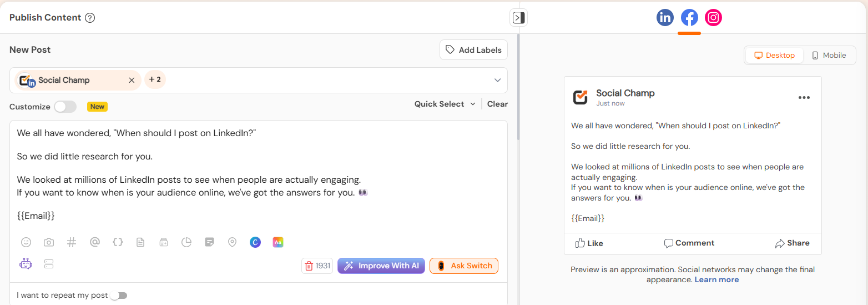This screenshot has height=305, width=868.
Task: Click the purple AI robot icon
Action: tap(26, 264)
